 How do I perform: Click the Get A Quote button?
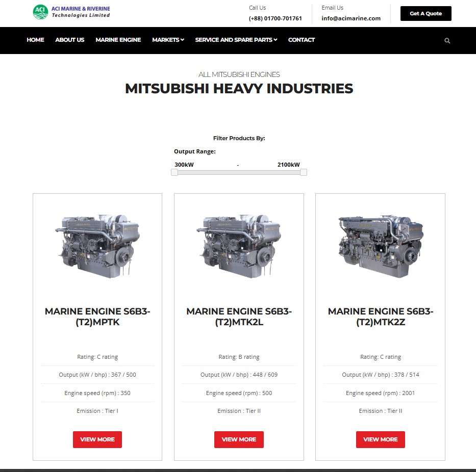tap(425, 13)
